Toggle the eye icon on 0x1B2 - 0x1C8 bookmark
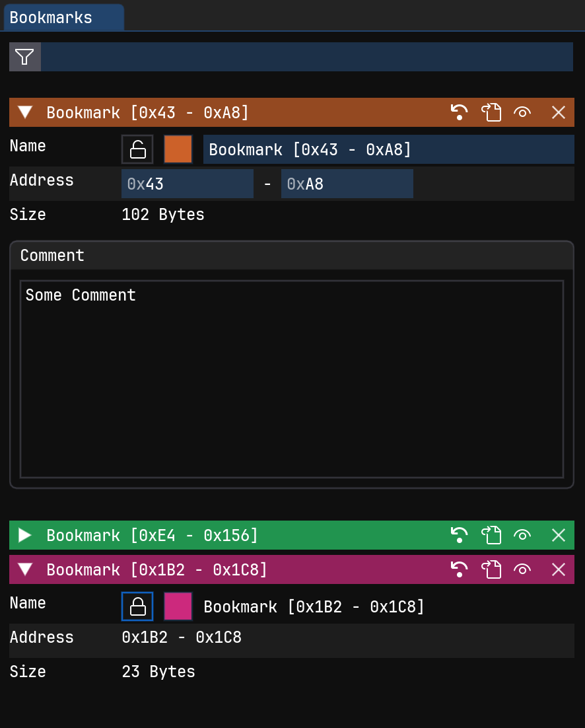 [x=522, y=569]
